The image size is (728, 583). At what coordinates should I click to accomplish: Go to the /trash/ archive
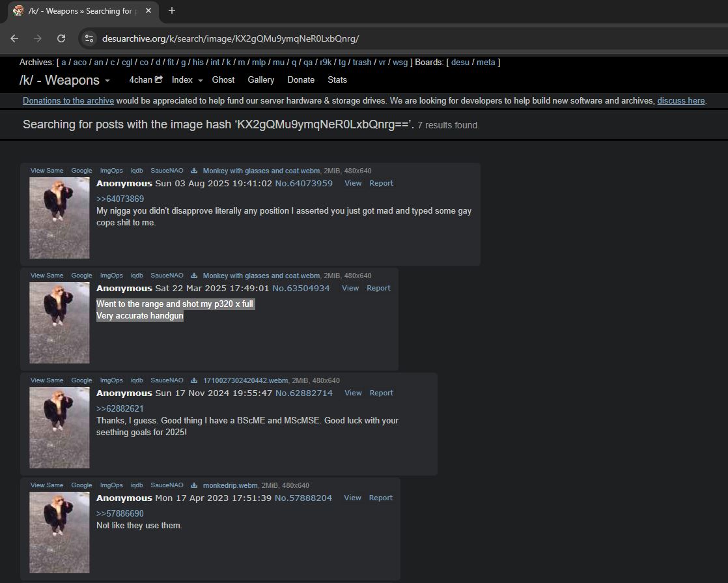point(361,63)
